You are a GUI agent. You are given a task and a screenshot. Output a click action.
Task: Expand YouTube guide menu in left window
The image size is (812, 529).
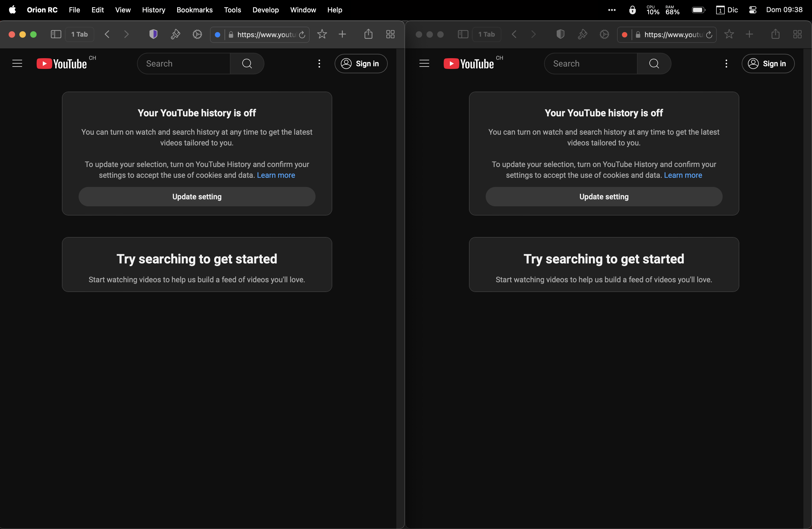tap(17, 64)
